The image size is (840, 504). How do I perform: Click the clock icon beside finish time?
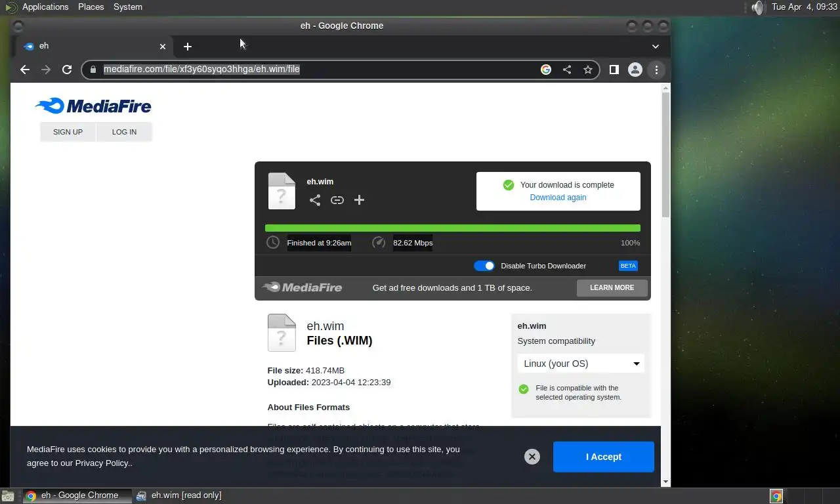pyautogui.click(x=273, y=243)
